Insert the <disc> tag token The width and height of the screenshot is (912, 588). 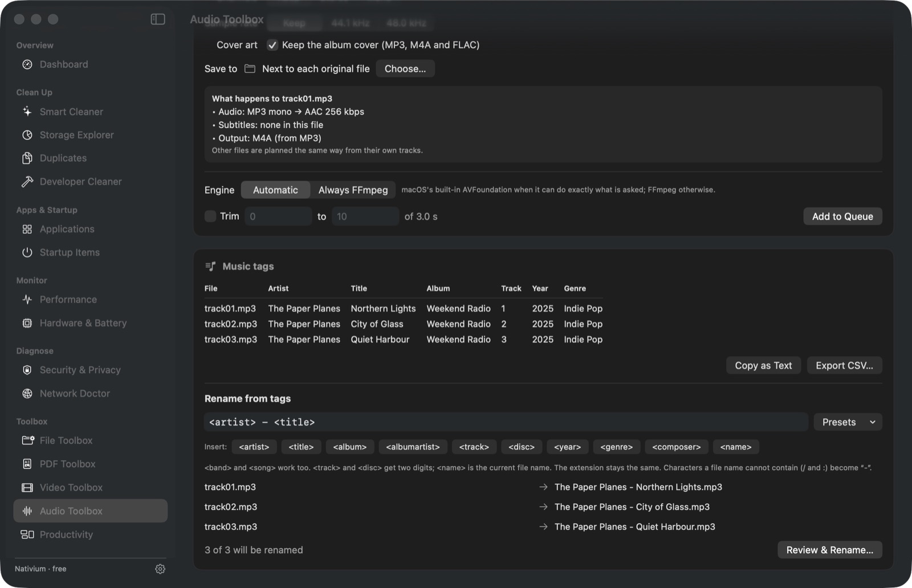[522, 447]
